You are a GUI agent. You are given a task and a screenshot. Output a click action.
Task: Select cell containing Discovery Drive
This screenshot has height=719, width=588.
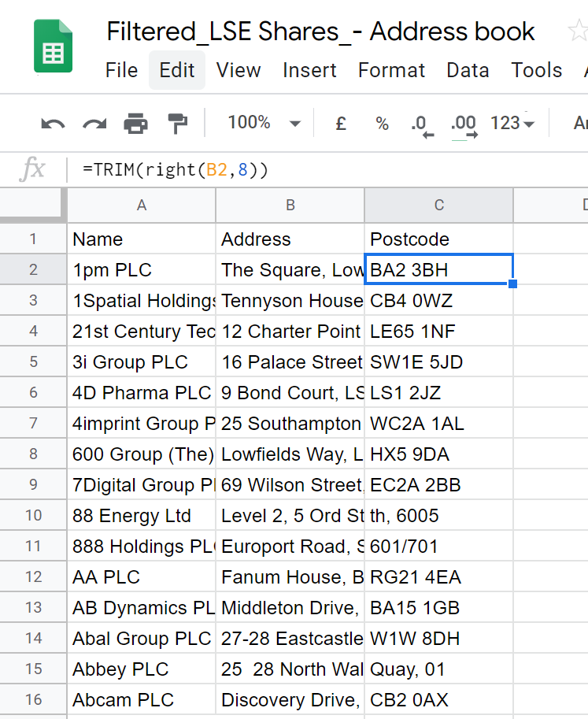(290, 700)
